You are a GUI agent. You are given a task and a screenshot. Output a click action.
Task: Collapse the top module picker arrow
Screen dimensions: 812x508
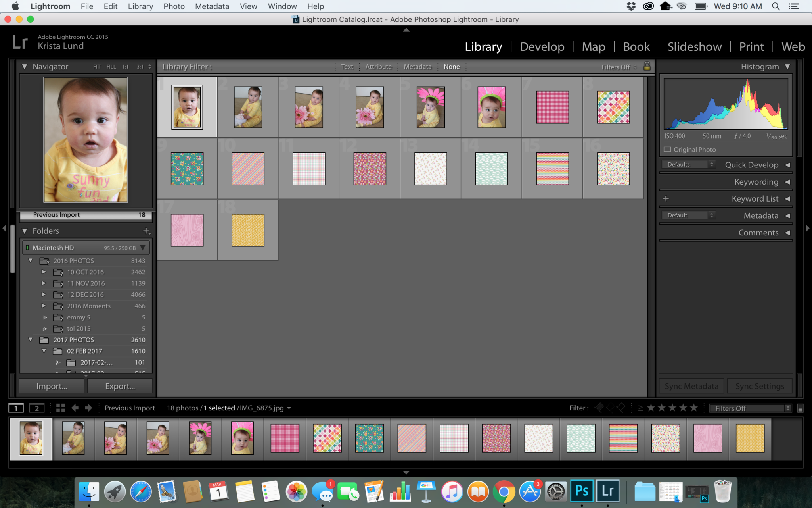(406, 30)
